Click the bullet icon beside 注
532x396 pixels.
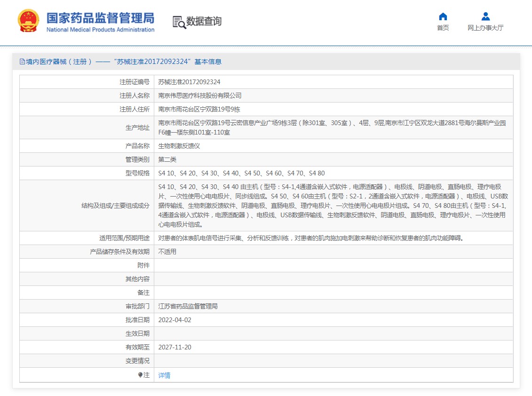[x=140, y=375]
